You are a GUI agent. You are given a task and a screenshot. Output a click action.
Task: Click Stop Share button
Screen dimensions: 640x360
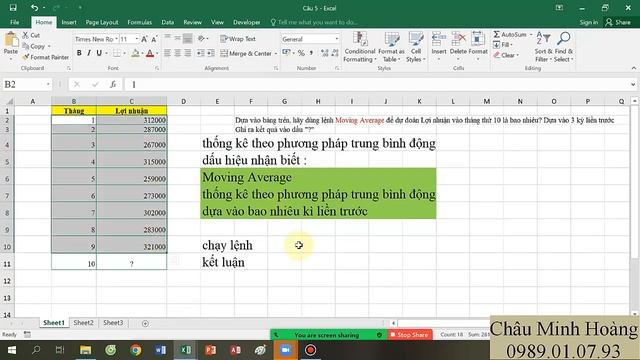(x=410, y=335)
